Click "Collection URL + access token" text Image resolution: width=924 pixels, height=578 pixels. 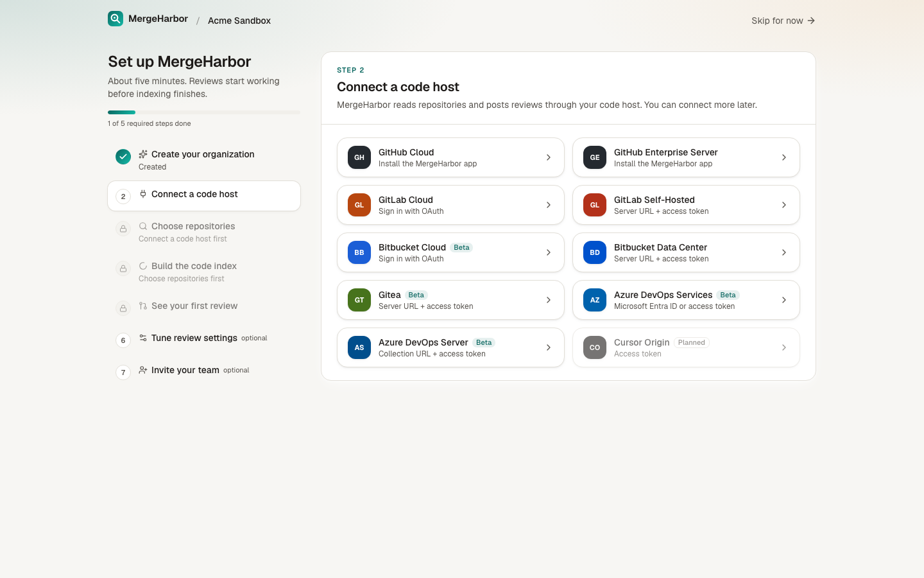pyautogui.click(x=432, y=354)
